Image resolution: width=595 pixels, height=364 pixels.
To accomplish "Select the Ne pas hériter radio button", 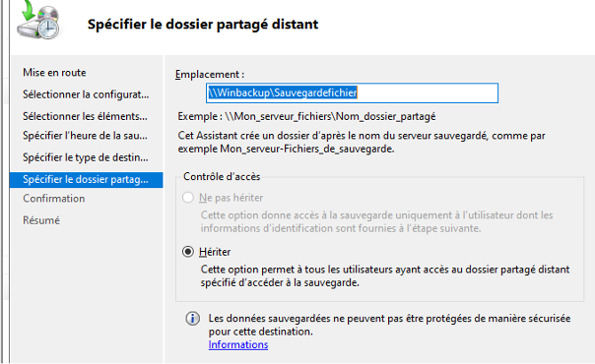I will (188, 198).
